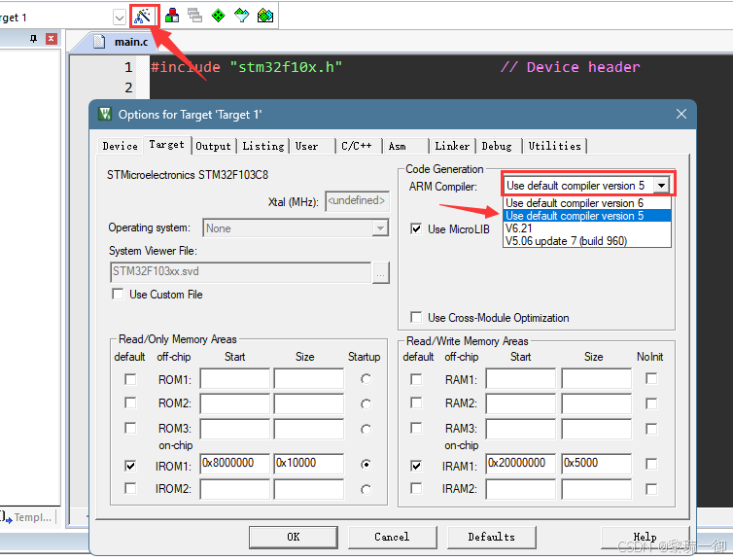The height and width of the screenshot is (560, 733).
Task: Close the project side panel
Action: click(x=52, y=38)
